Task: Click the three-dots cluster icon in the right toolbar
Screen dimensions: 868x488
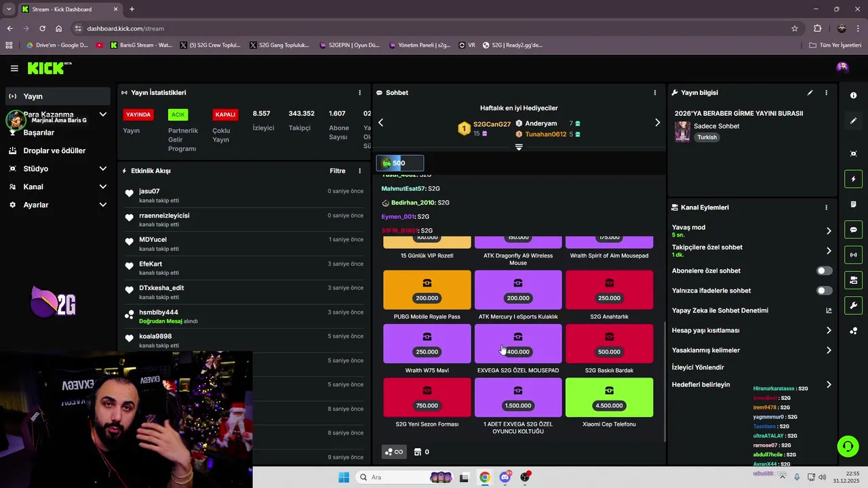Action: [853, 331]
